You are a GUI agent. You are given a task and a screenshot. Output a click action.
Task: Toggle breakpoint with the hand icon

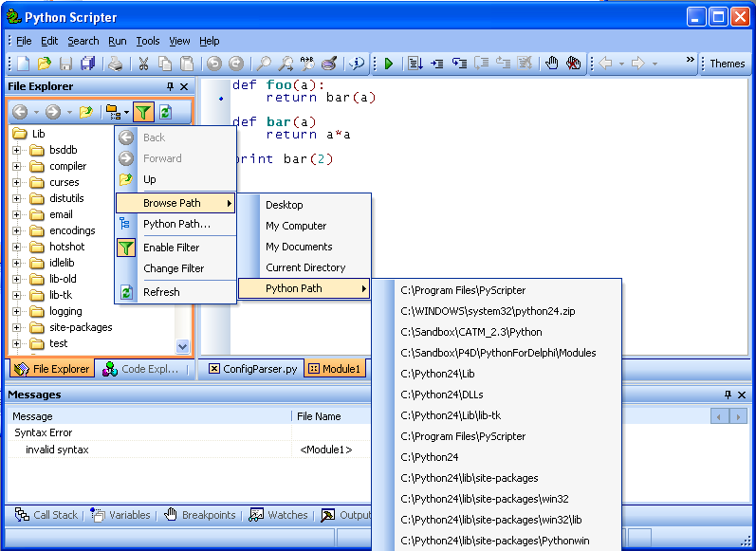[552, 64]
